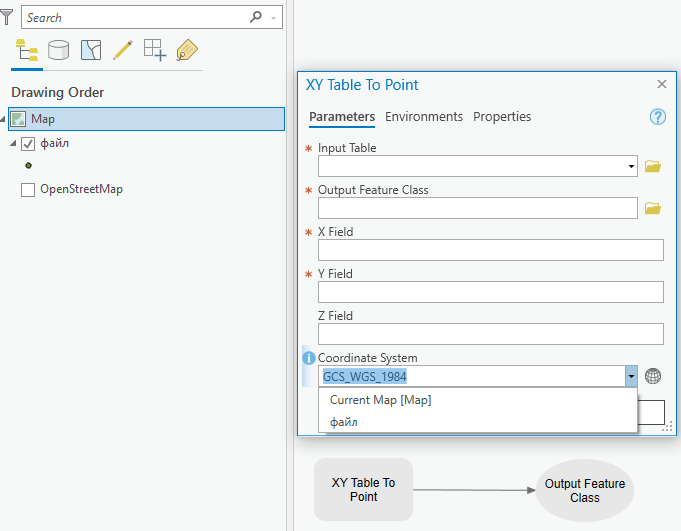This screenshot has width=681, height=531.
Task: Open the tool help question mark
Action: click(x=657, y=117)
